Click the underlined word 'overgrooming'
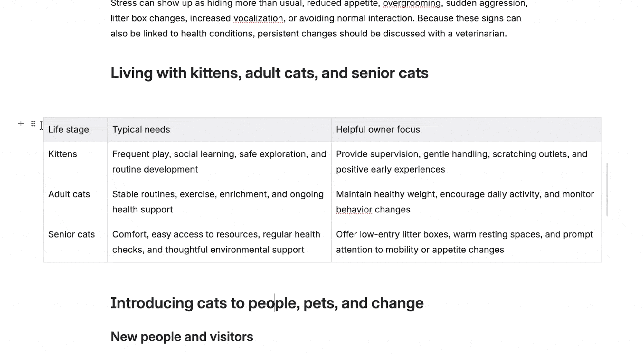 click(412, 4)
